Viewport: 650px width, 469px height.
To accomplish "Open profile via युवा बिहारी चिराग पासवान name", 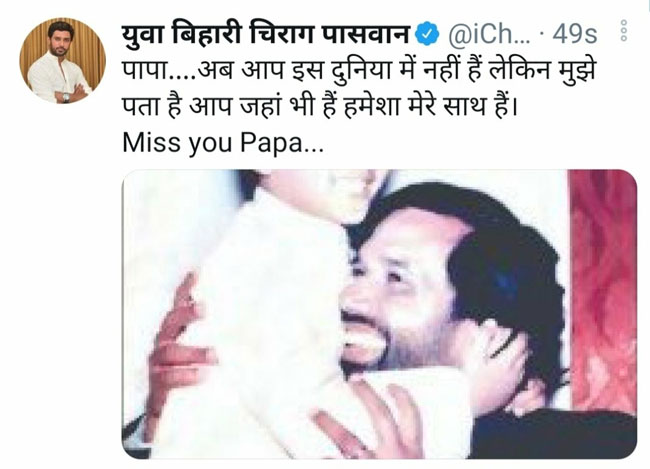I will [265, 33].
